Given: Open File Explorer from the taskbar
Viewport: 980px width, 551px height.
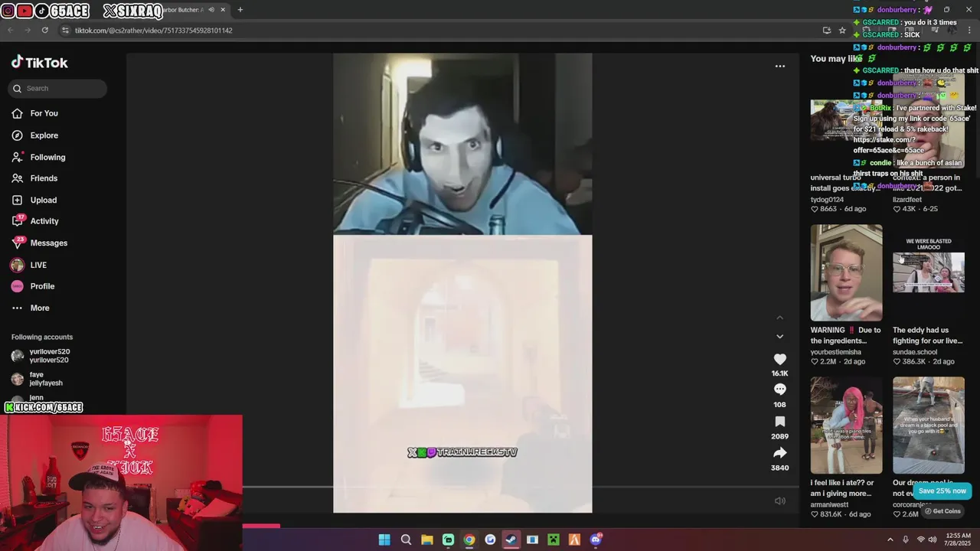Looking at the screenshot, I should coord(427,540).
